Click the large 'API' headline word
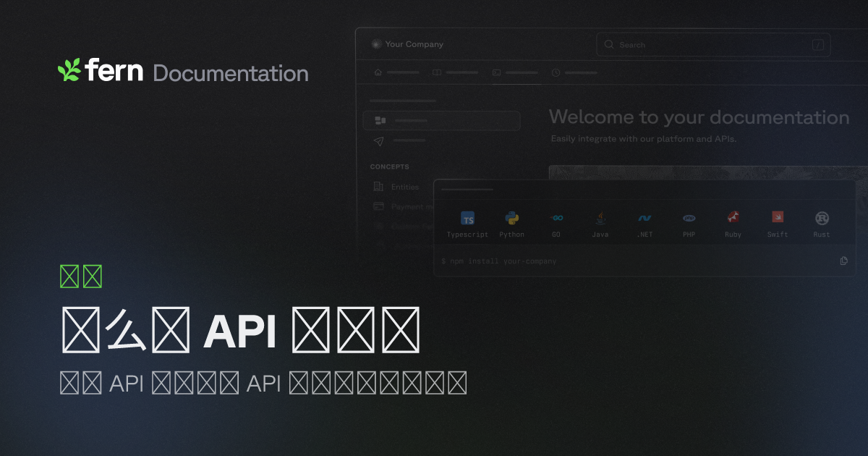 click(x=240, y=332)
